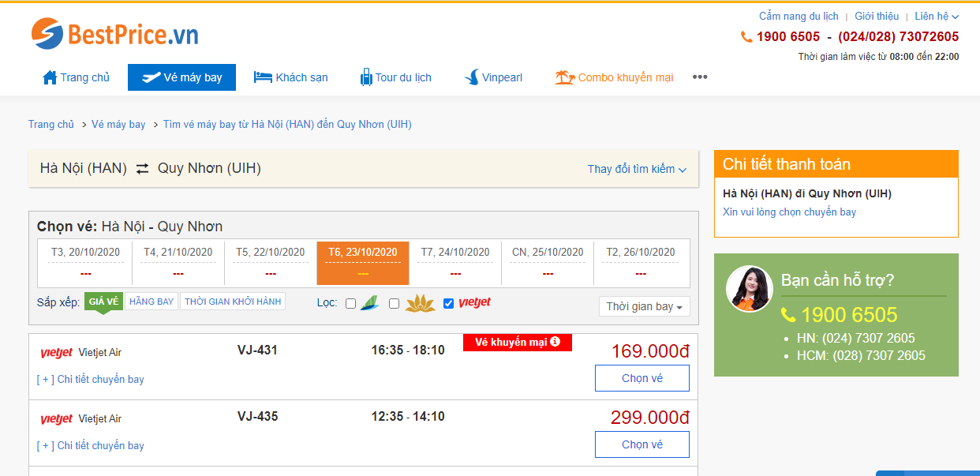Click the palm tree Combo icon
The image size is (980, 476).
(565, 77)
